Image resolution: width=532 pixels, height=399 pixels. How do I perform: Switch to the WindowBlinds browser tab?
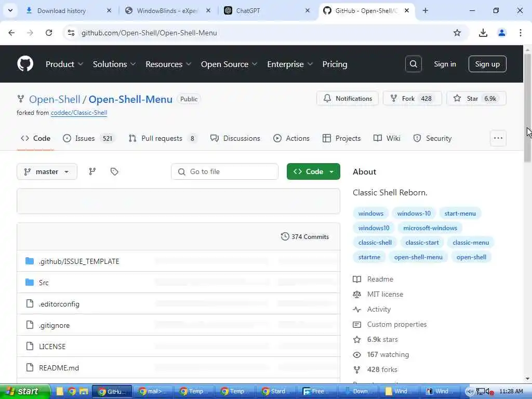coord(166,10)
